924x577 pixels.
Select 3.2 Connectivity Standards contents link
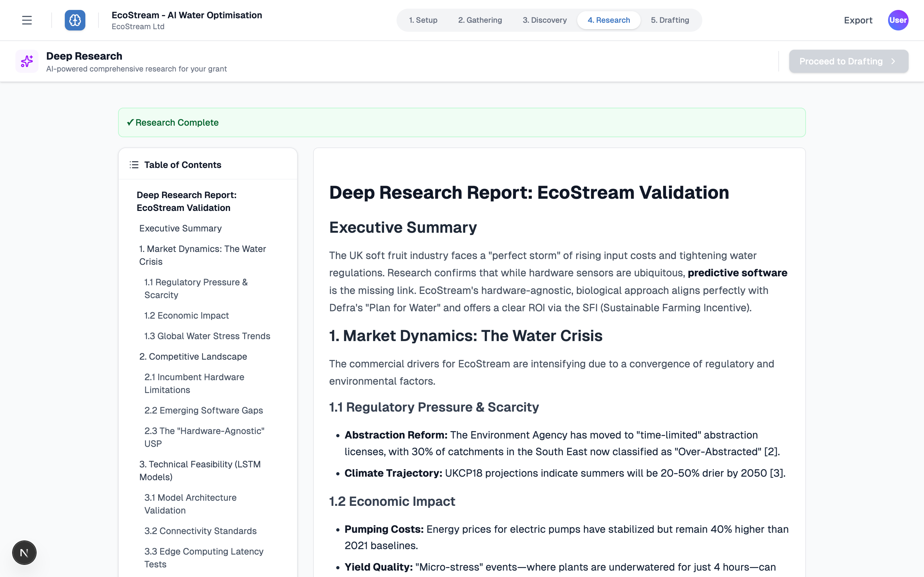pos(200,531)
